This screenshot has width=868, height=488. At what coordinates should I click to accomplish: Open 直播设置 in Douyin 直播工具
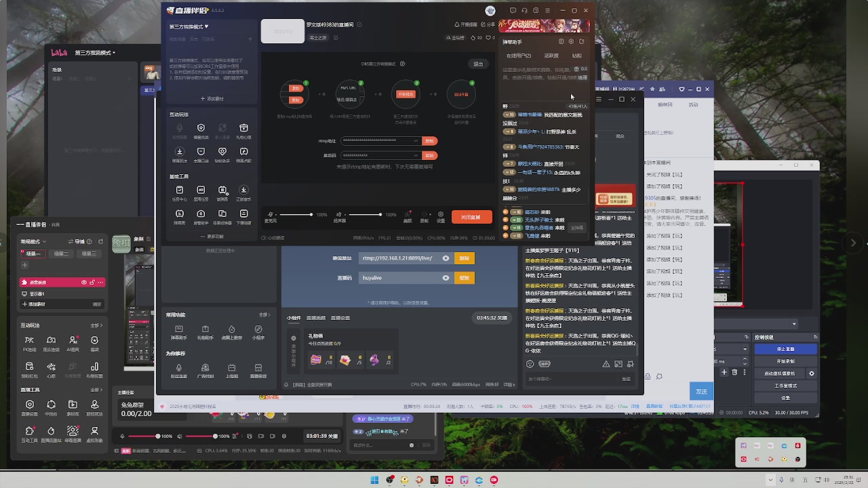tap(29, 407)
